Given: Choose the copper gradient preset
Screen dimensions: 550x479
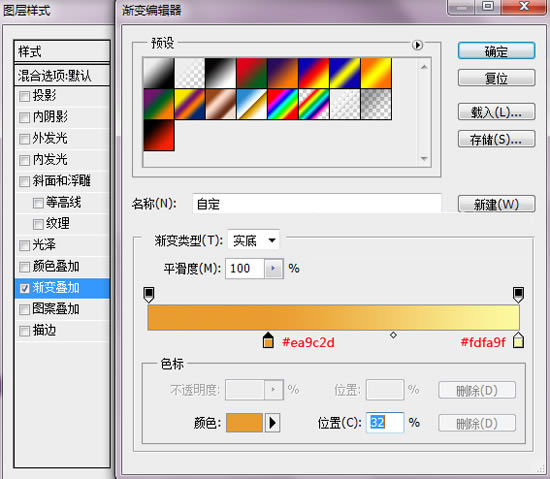Looking at the screenshot, I should 221,104.
